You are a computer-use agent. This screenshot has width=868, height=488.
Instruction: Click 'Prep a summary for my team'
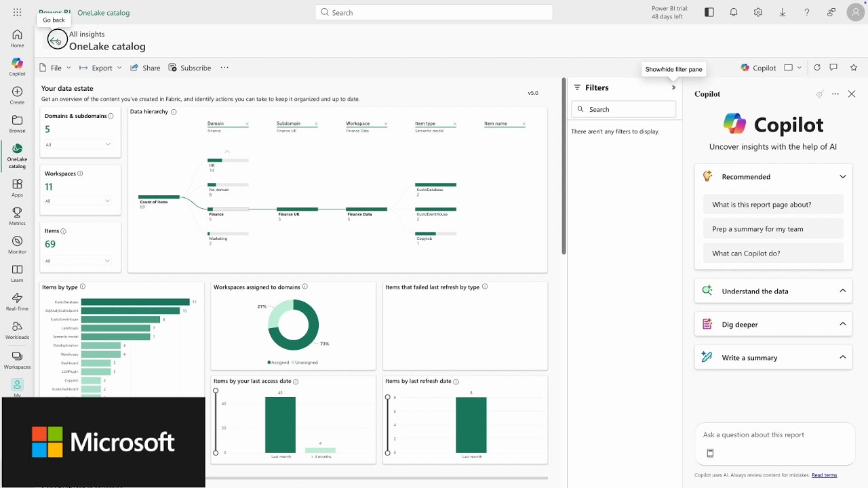click(773, 229)
